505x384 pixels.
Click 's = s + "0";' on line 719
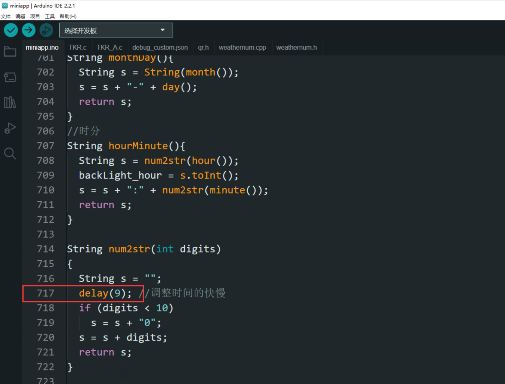126,323
